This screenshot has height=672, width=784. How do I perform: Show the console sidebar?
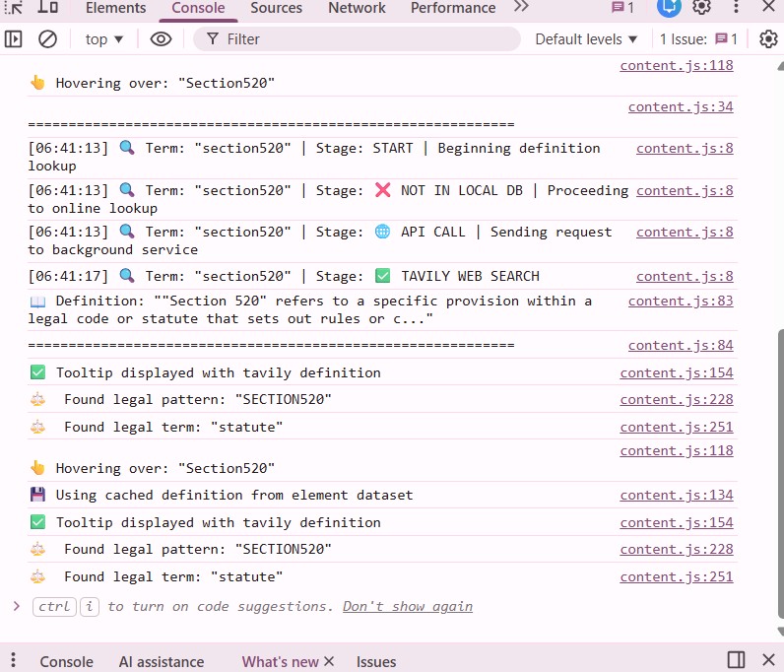click(14, 39)
